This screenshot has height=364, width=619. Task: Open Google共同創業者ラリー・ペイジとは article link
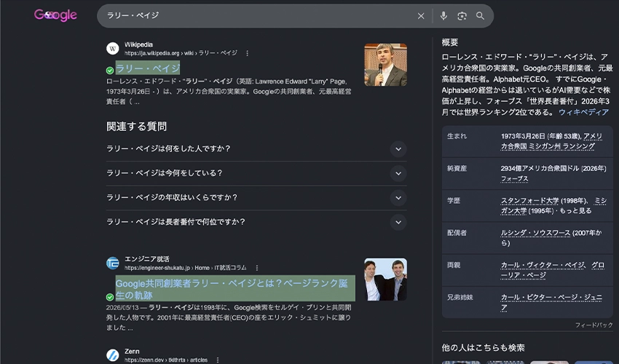(x=235, y=289)
